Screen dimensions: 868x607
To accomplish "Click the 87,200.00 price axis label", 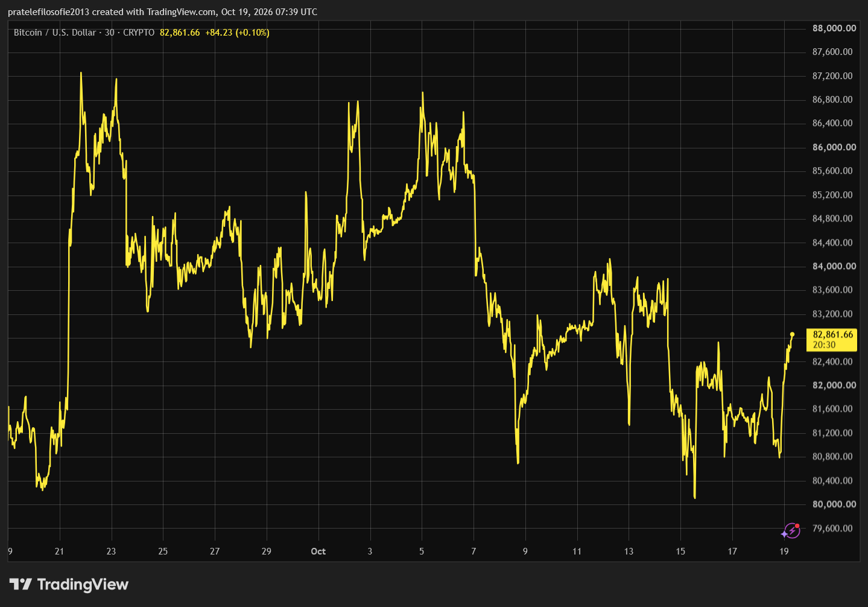I will [x=832, y=76].
